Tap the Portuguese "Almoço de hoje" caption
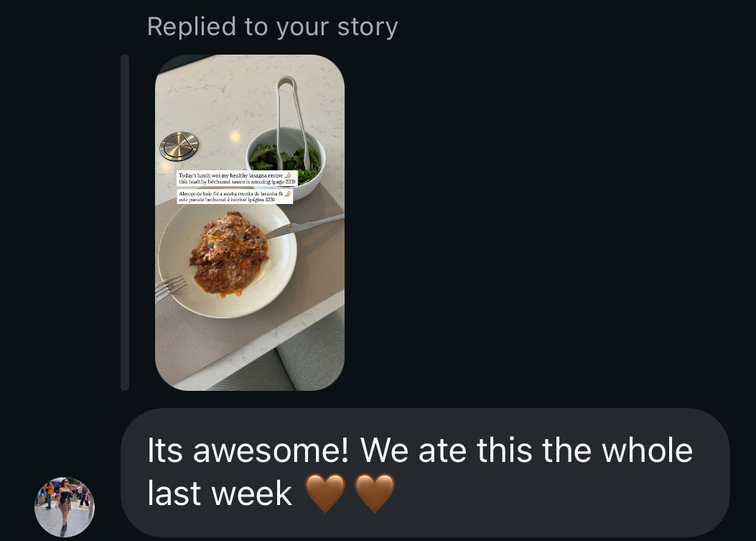 coord(231,197)
